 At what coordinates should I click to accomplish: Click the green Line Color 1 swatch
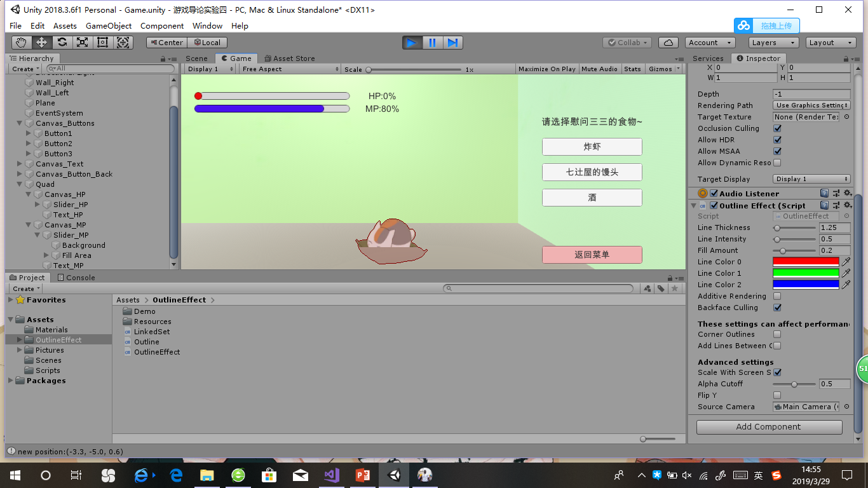click(x=805, y=273)
